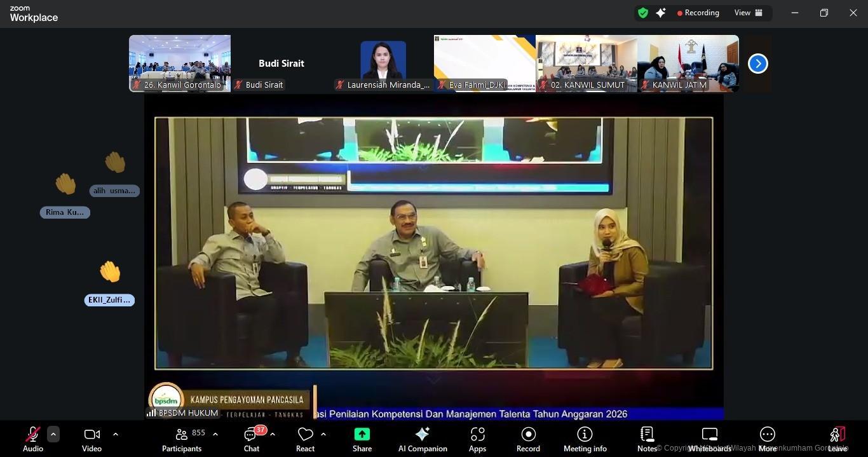
Task: Expand video options arrow
Action: 116,434
